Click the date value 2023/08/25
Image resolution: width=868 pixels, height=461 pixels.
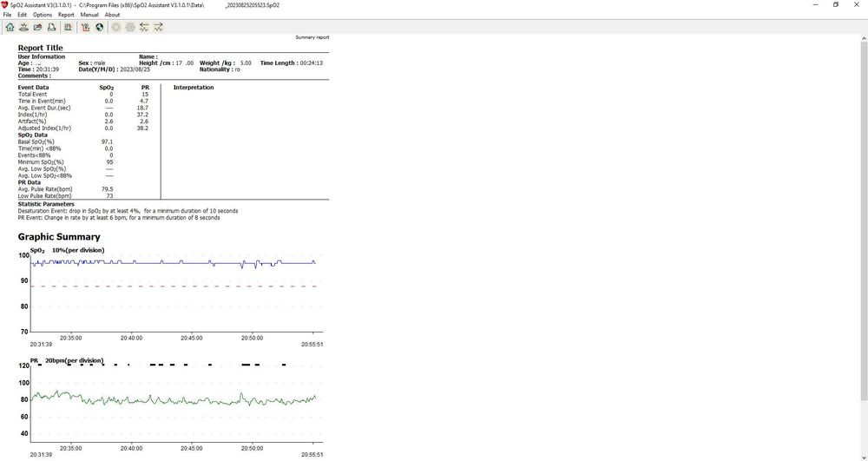pos(135,69)
